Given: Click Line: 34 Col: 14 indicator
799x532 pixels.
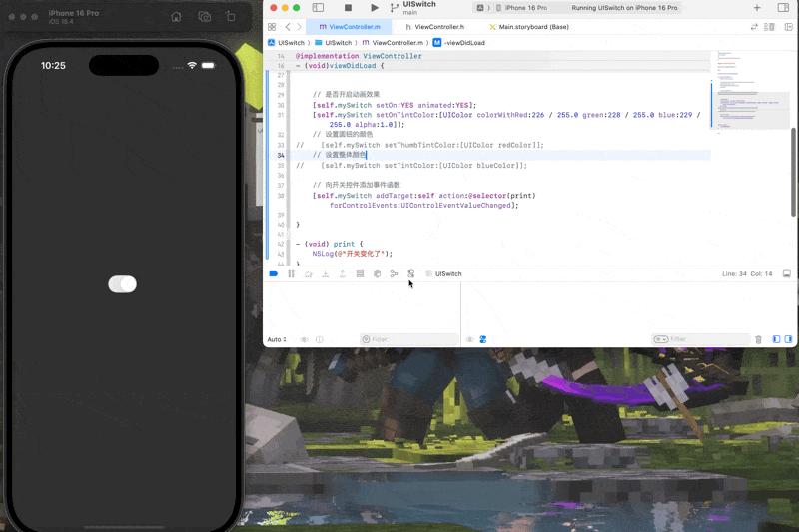Looking at the screenshot, I should click(x=747, y=273).
